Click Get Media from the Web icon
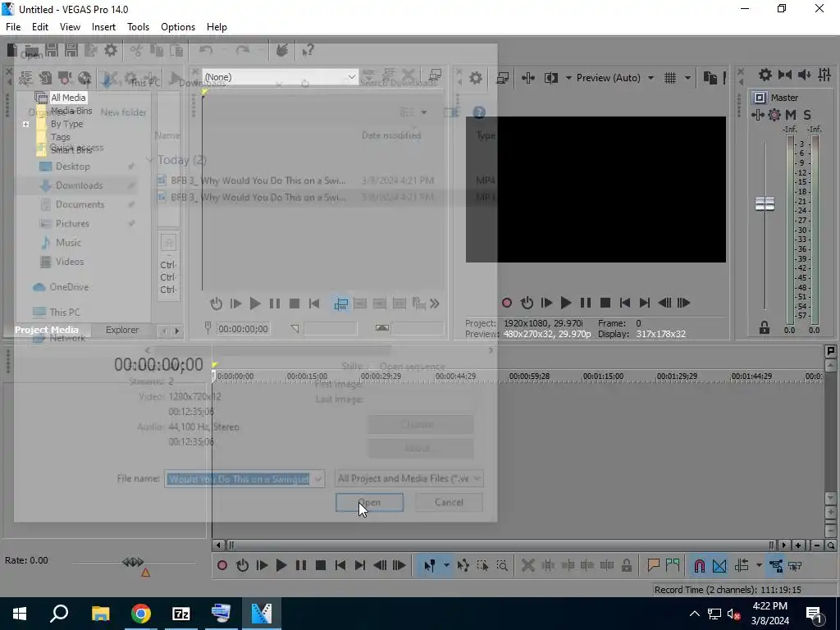The image size is (840, 630). [x=84, y=78]
